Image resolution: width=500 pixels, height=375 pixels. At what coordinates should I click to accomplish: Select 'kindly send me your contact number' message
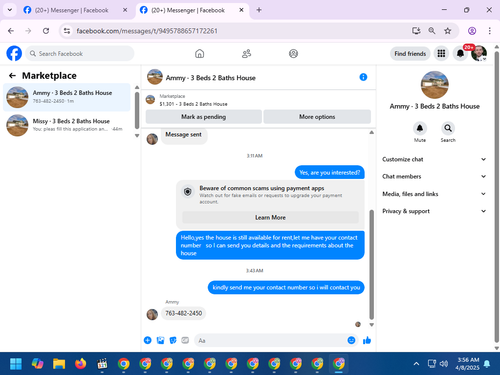click(x=286, y=287)
